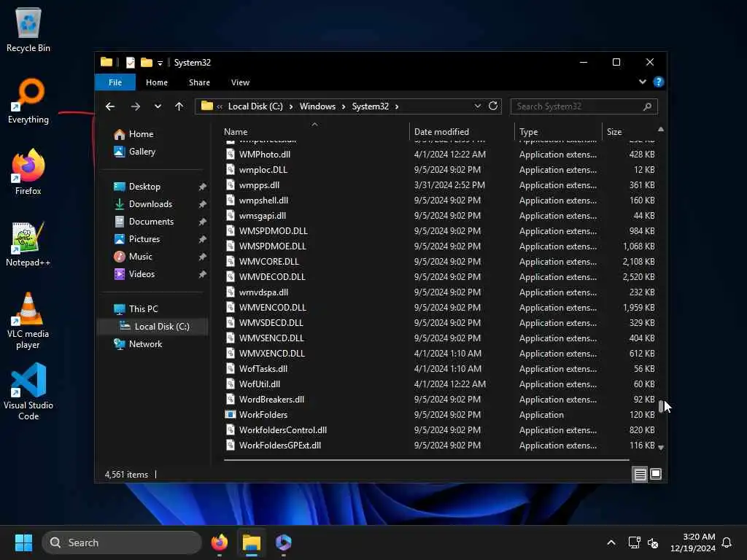The width and height of the screenshot is (747, 560).
Task: Click the taskbar Search box
Action: 122,542
